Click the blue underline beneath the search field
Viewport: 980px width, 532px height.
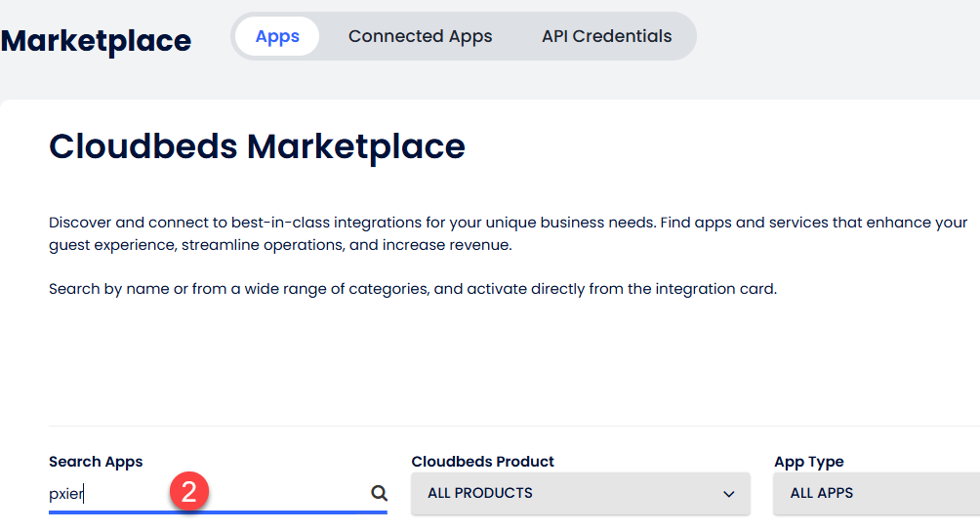pos(218,512)
